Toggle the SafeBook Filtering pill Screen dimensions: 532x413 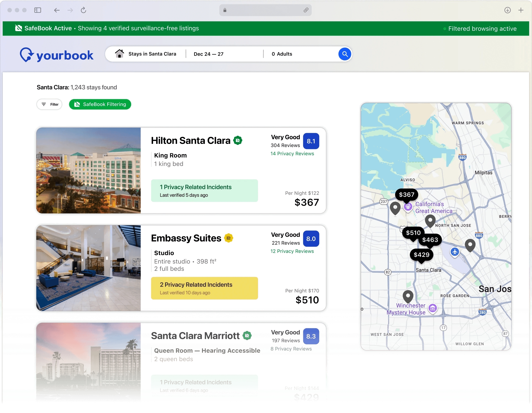[x=100, y=104]
